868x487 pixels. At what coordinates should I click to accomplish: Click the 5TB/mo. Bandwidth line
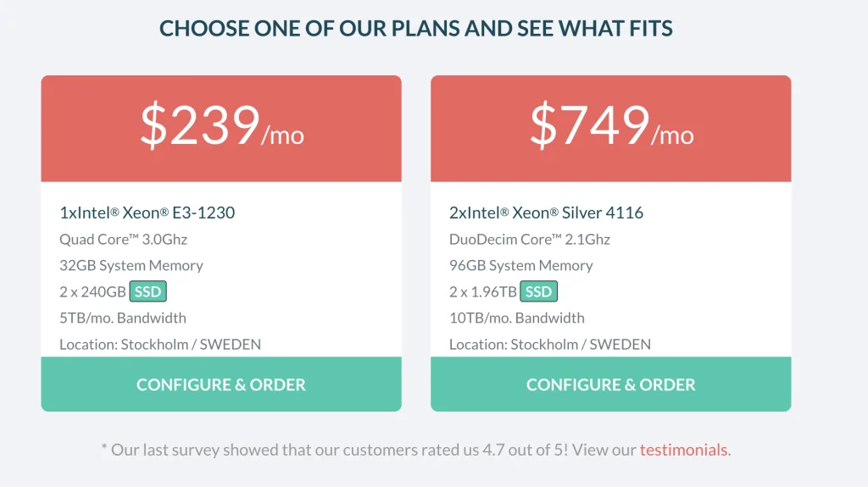coord(123,318)
